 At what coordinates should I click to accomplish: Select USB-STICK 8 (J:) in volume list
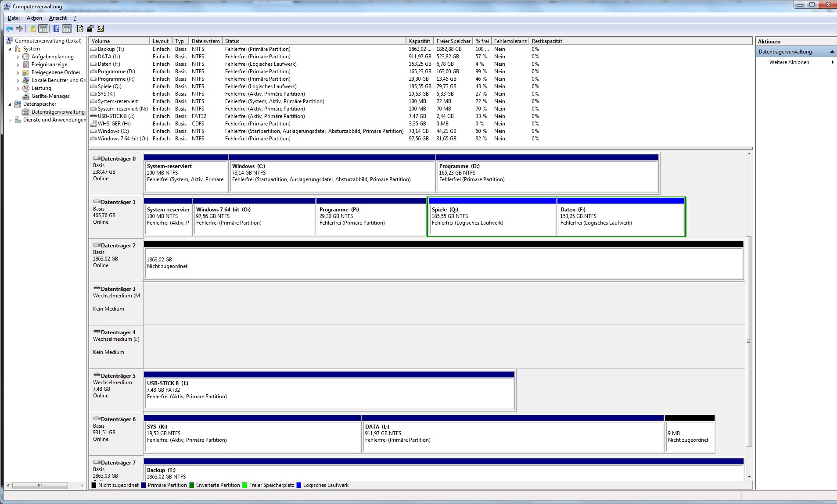116,116
